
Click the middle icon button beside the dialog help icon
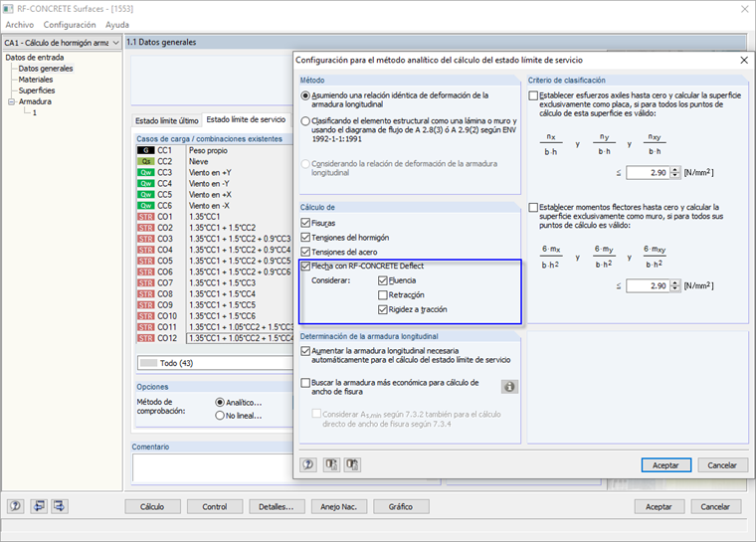point(330,464)
